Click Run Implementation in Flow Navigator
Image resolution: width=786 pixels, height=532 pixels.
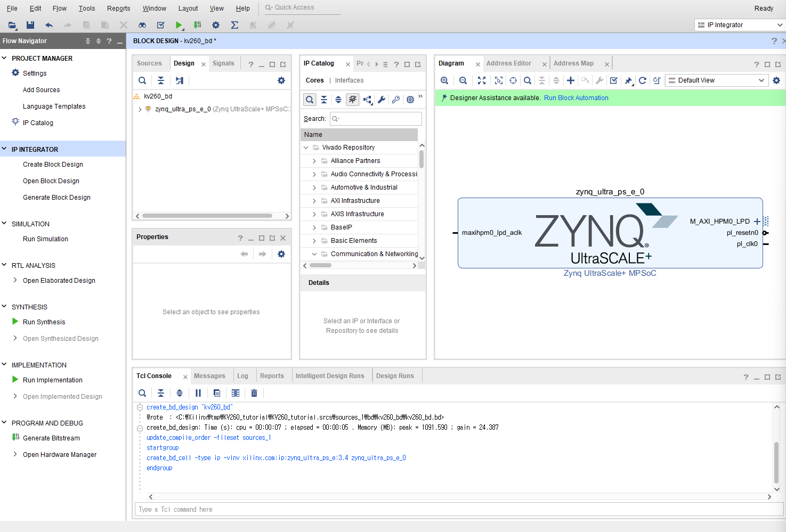click(52, 380)
